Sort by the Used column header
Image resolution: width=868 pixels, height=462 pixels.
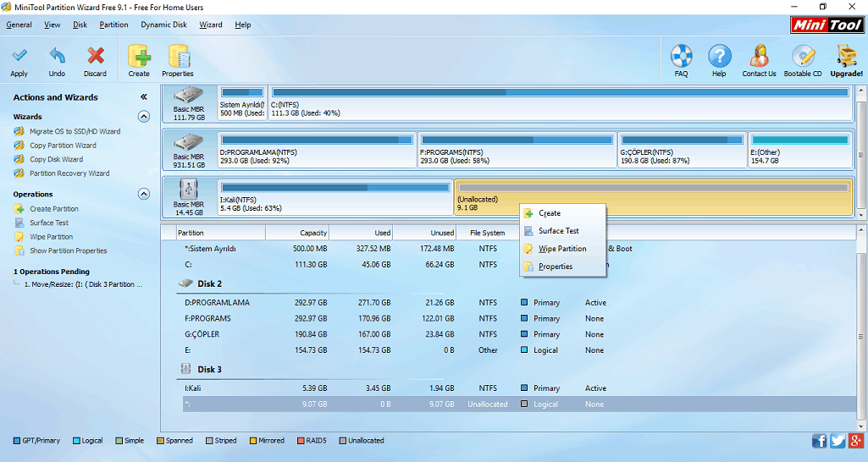click(x=361, y=233)
